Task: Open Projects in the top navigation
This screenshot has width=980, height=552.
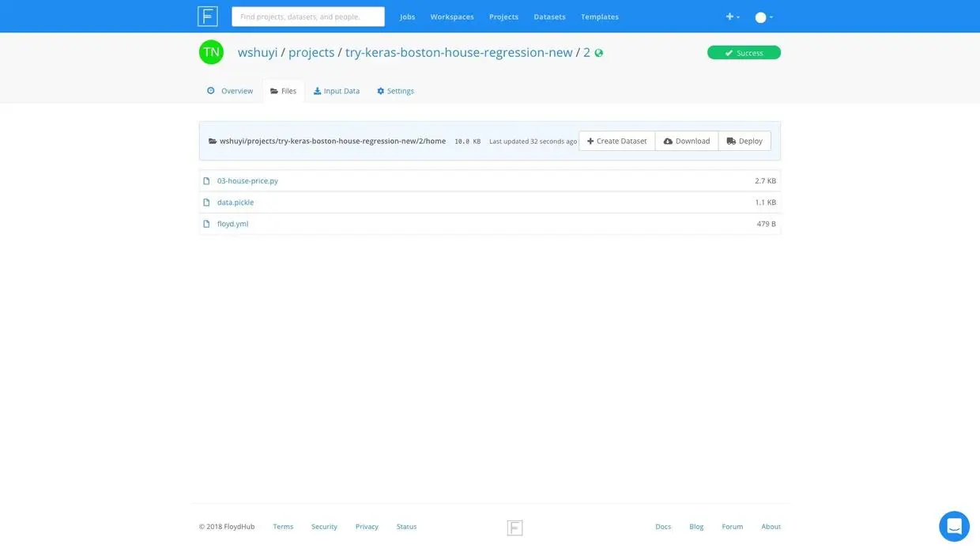Action: 503,17
